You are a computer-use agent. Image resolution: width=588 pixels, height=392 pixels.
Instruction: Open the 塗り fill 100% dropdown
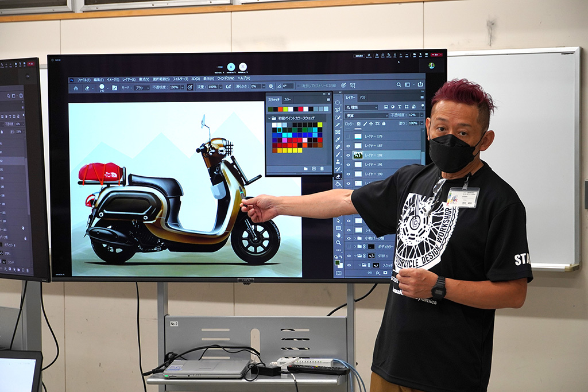tap(421, 123)
